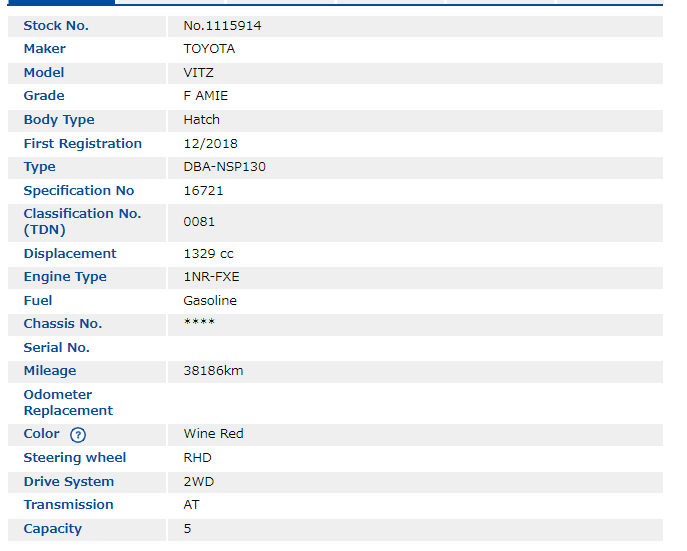
Task: Click the Odometer Replacement label
Action: [x=68, y=403]
